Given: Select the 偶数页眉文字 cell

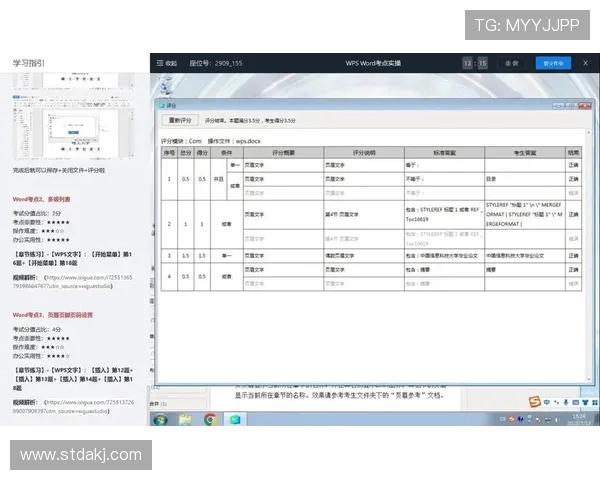Looking at the screenshot, I should click(x=364, y=256).
